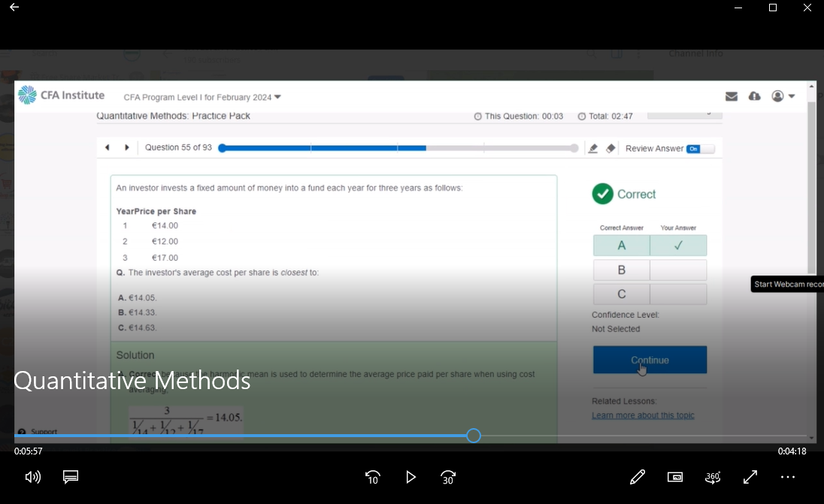The height and width of the screenshot is (504, 824).
Task: Enter full screen mode
Action: coord(750,477)
